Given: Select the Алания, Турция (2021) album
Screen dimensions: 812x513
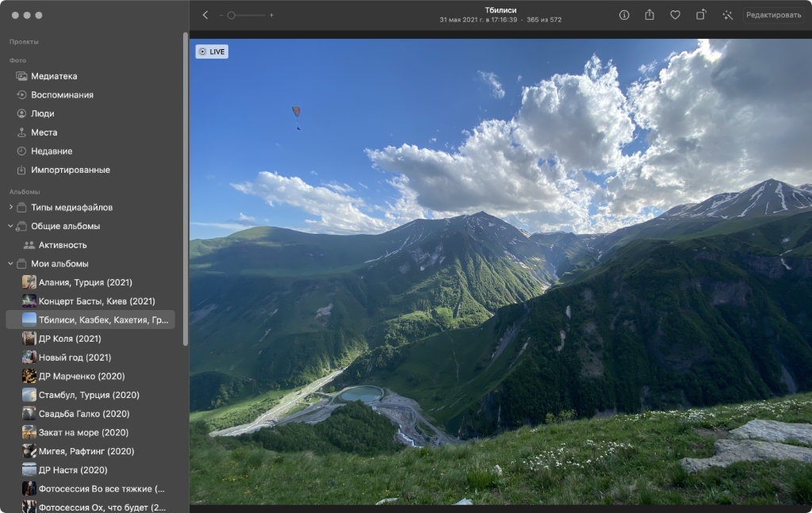Looking at the screenshot, I should click(x=85, y=282).
